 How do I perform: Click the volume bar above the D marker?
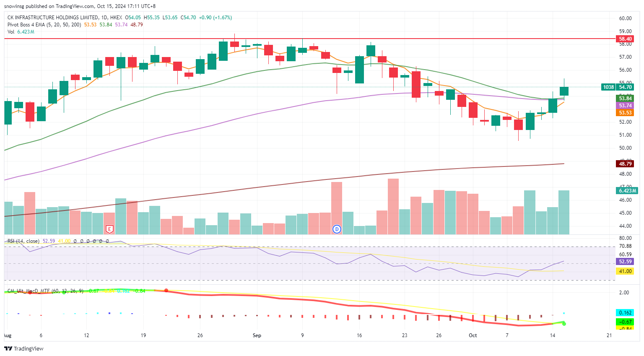tap(337, 208)
